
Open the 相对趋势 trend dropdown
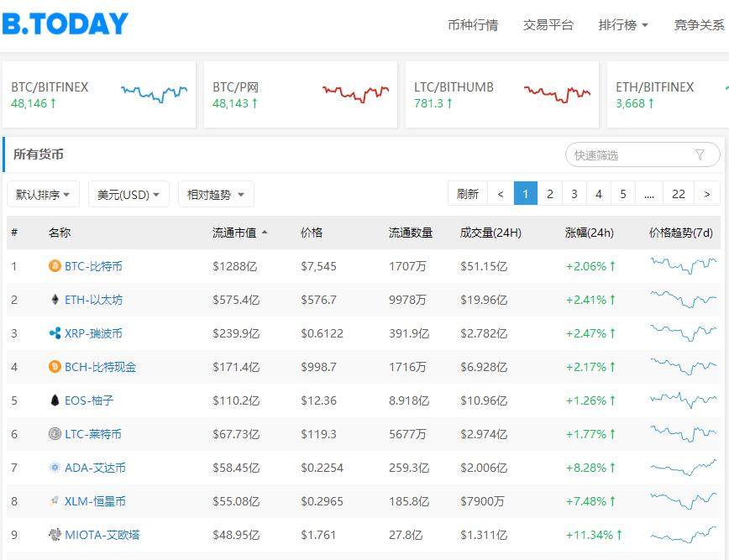(x=216, y=194)
